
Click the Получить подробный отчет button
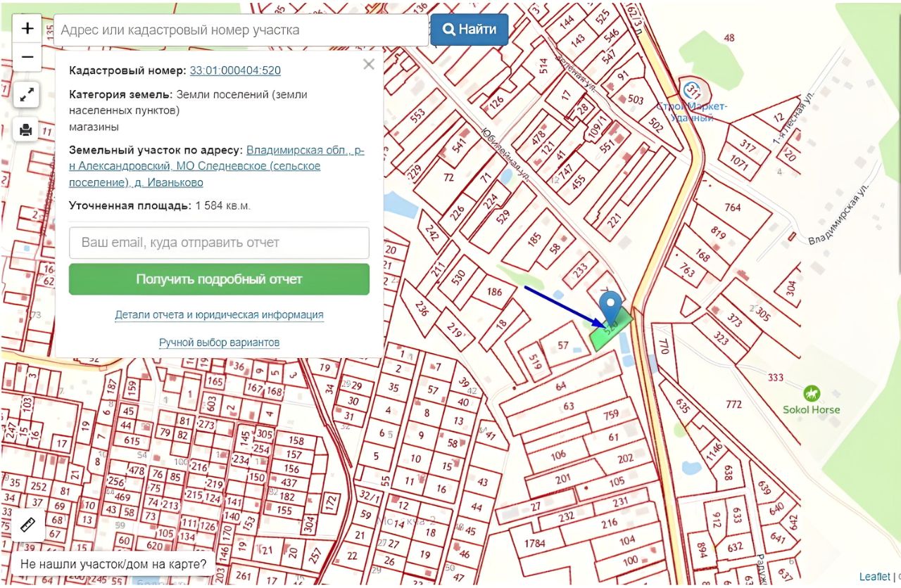point(219,279)
